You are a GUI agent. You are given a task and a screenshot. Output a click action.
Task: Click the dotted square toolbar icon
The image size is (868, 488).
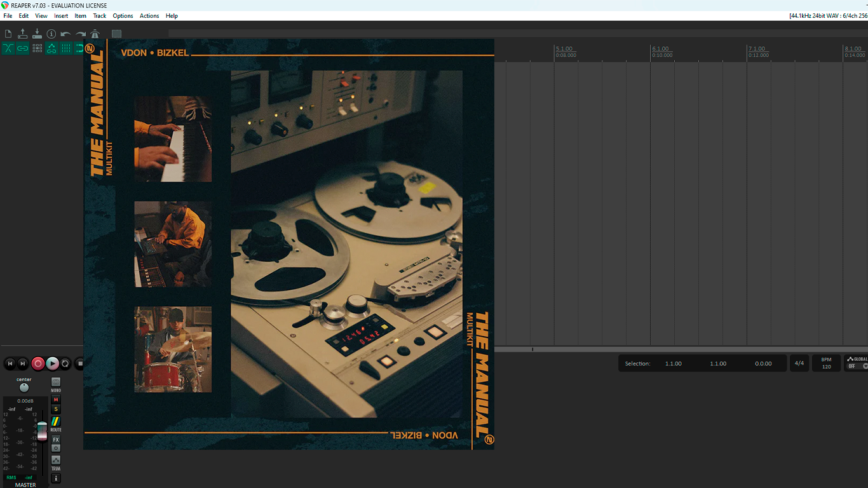(x=116, y=34)
